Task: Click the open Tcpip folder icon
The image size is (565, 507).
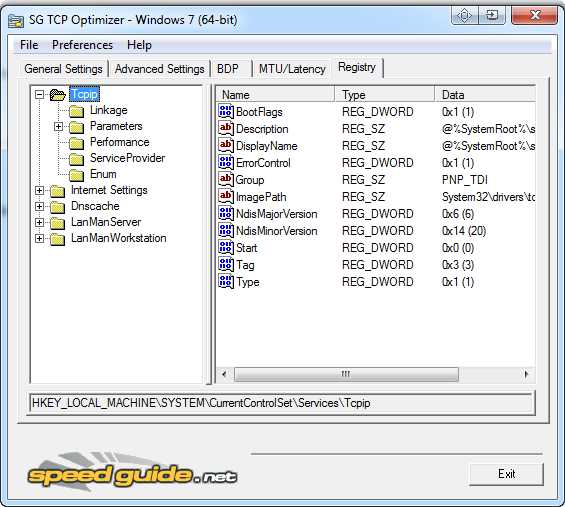Action: pyautogui.click(x=58, y=95)
